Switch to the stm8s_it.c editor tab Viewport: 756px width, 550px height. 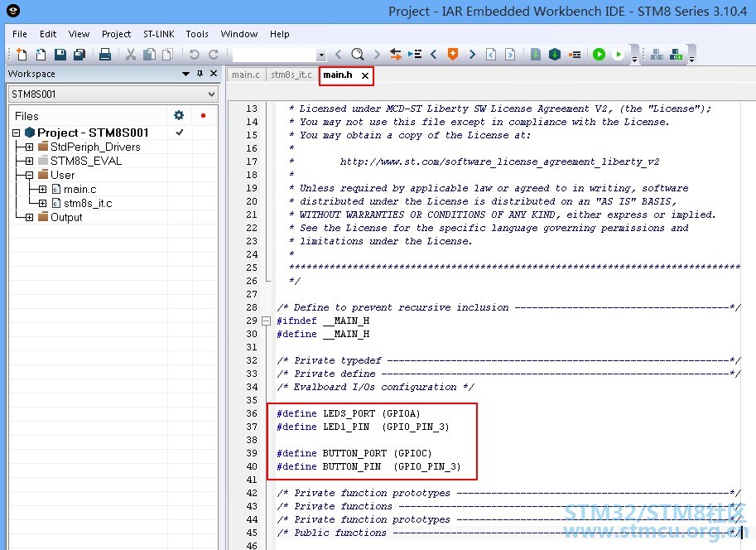click(x=291, y=75)
